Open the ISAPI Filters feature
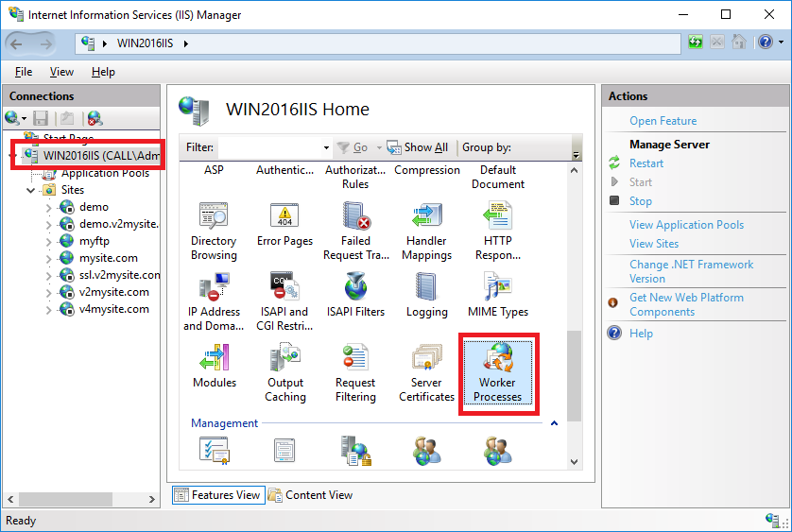Image resolution: width=792 pixels, height=532 pixels. [355, 296]
